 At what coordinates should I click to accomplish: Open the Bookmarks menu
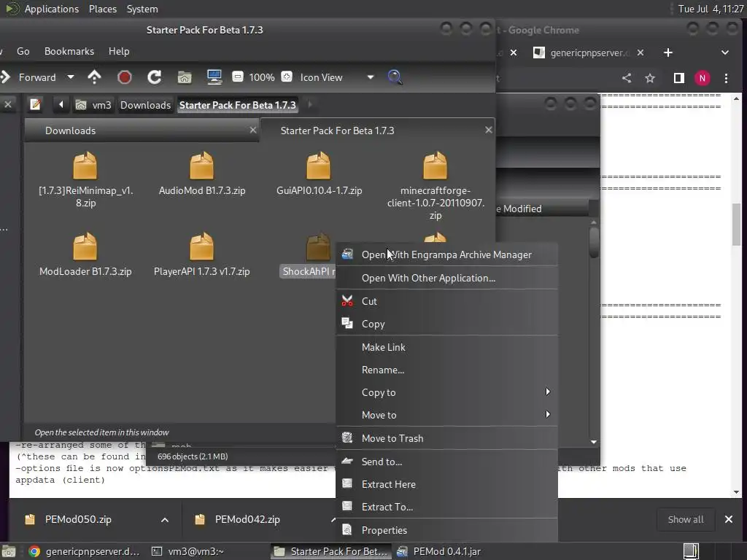[69, 51]
